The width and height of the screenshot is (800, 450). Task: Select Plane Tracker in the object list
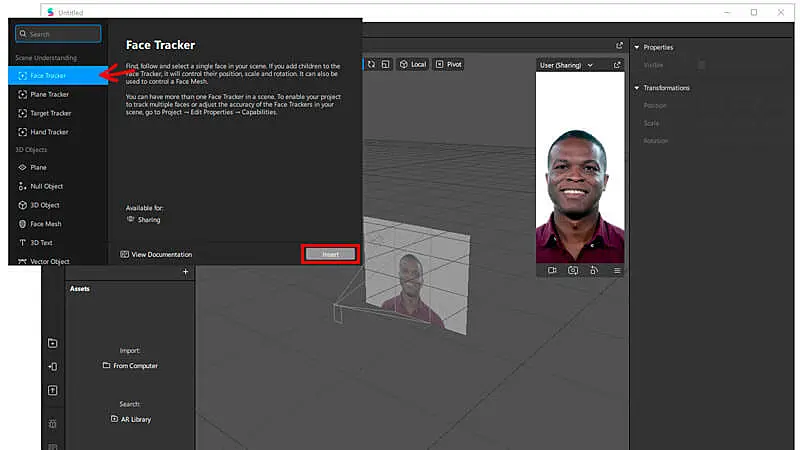click(x=50, y=94)
